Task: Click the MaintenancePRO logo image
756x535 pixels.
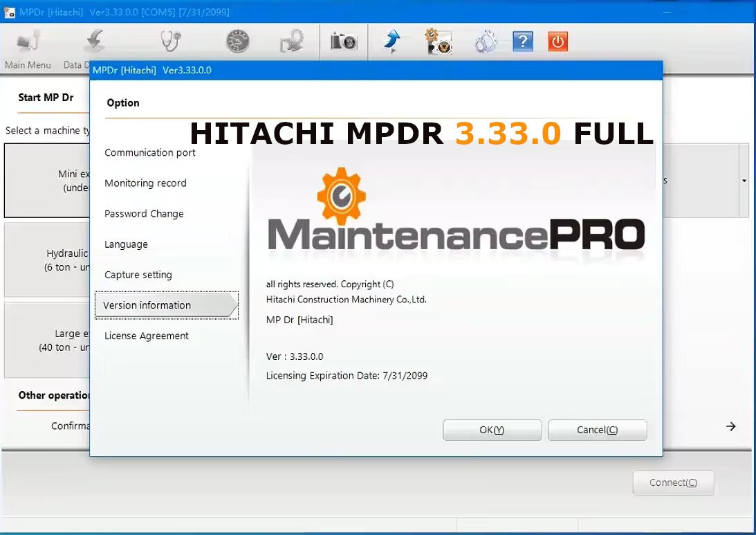Action: pos(456,210)
